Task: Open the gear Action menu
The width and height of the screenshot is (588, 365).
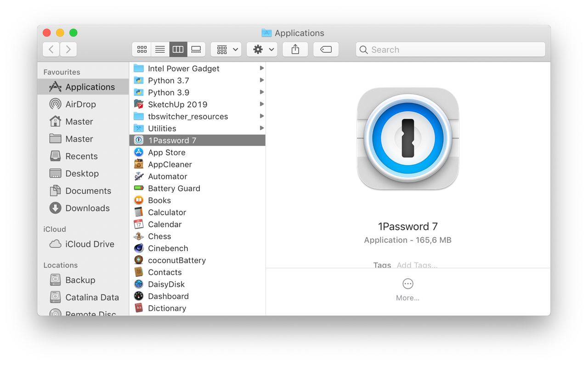Action: coord(262,50)
